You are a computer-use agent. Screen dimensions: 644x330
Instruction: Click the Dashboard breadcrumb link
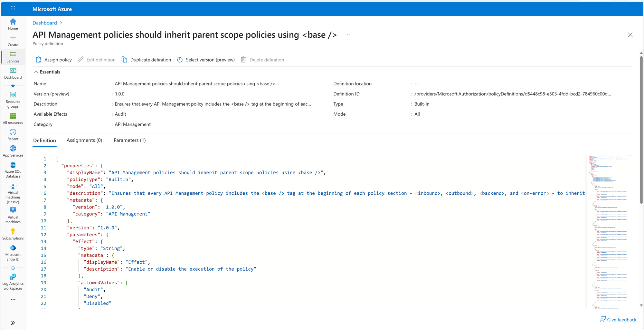point(45,23)
